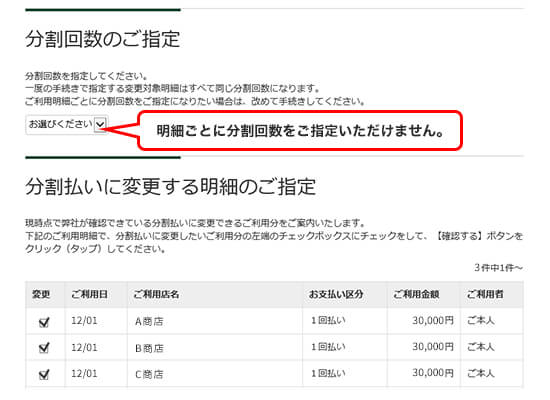
Task: Uncheck the C商店 row checkbox
Action: pos(44,374)
